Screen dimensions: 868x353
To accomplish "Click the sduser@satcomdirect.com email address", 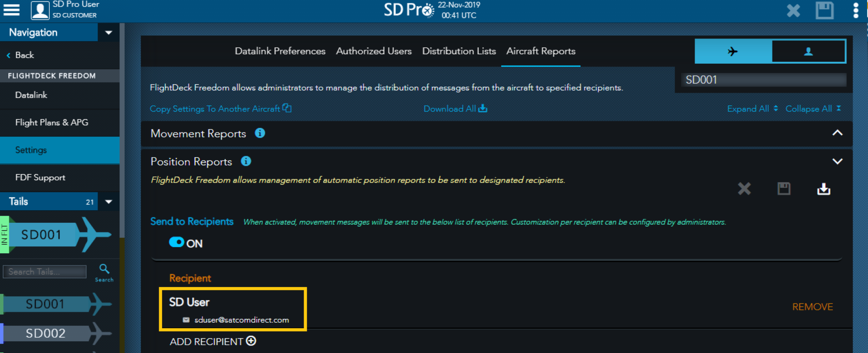I will click(x=242, y=320).
